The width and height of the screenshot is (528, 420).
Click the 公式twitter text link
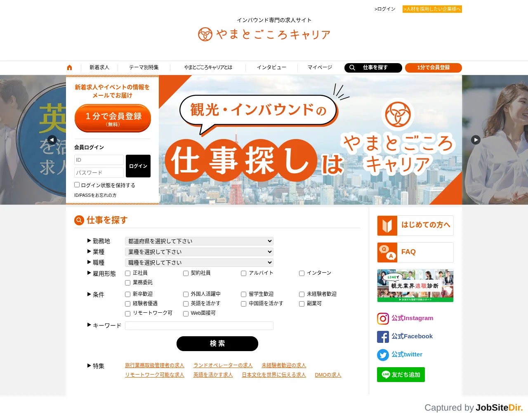(407, 354)
